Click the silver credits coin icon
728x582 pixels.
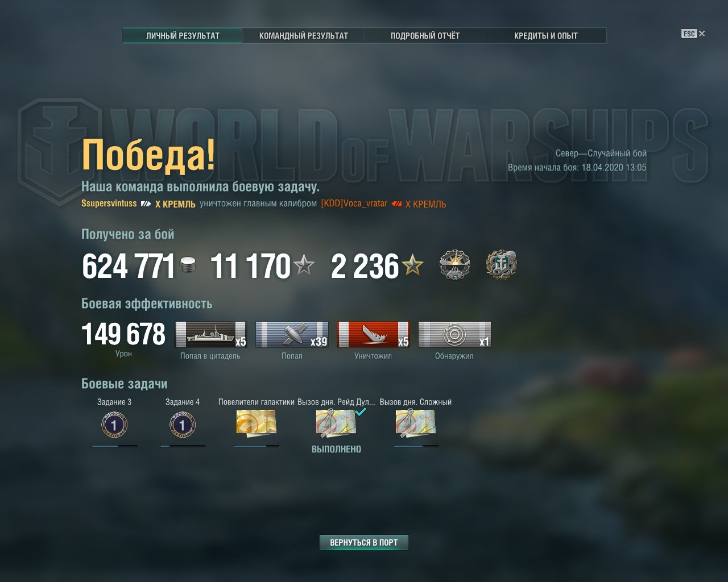click(x=188, y=265)
